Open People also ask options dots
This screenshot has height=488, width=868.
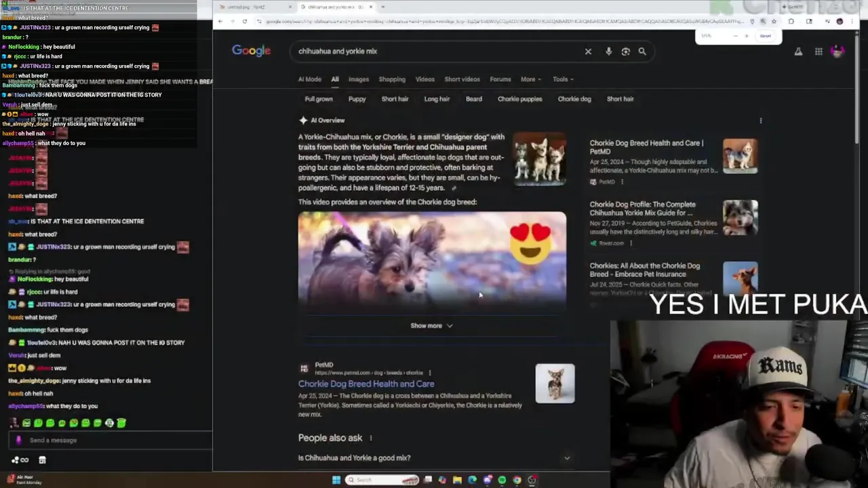(370, 438)
